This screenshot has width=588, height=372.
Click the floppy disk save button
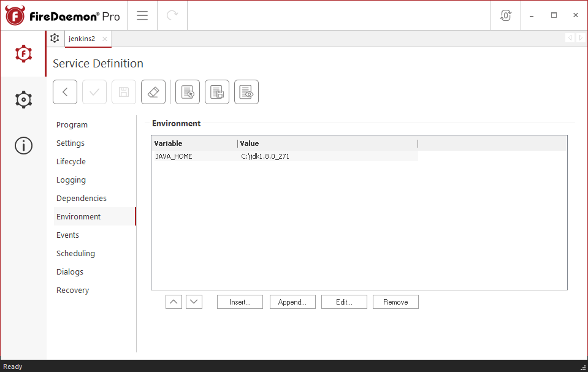124,92
